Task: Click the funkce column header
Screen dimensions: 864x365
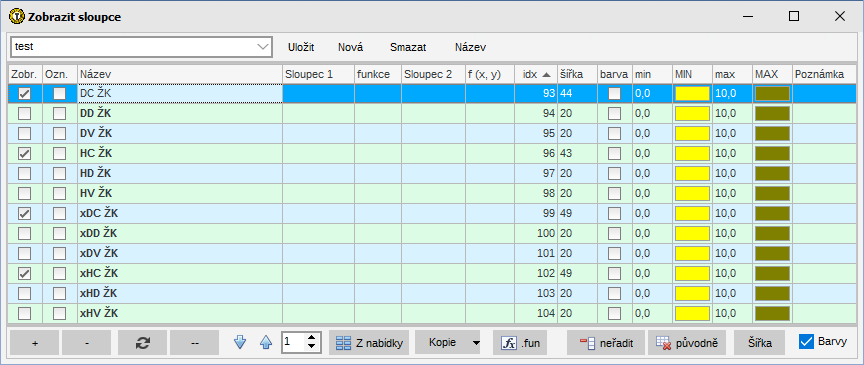Action: 377,74
